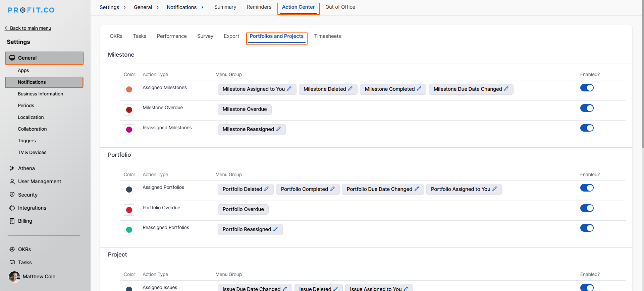Click pencil icon beside Milestone Assigned to You

click(289, 89)
